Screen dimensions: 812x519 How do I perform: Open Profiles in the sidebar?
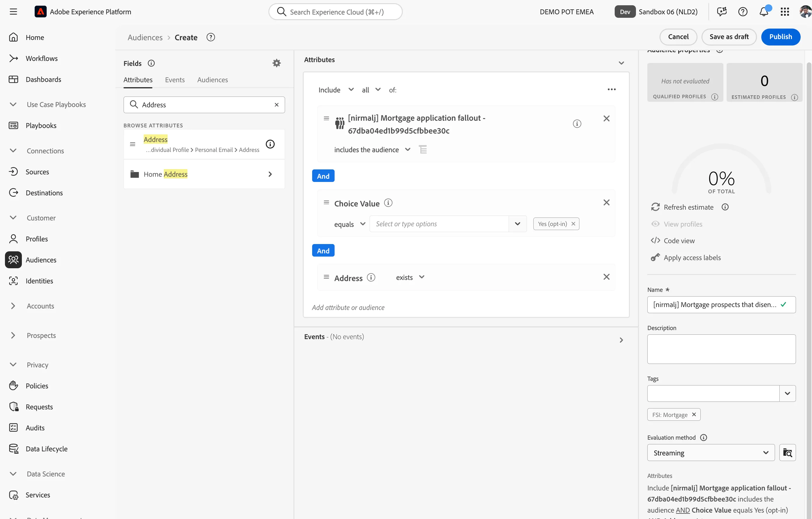coord(37,239)
